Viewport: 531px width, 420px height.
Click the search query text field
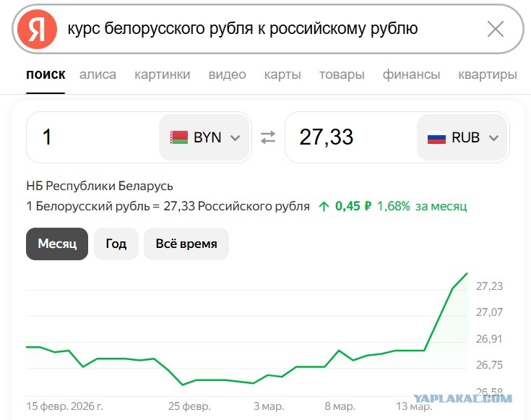267,29
